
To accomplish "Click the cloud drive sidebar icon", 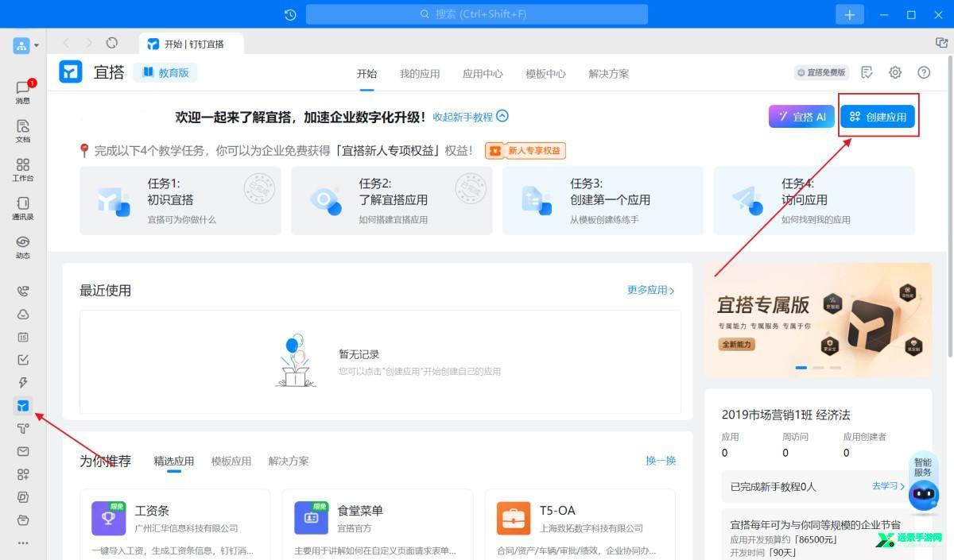I will (23, 314).
